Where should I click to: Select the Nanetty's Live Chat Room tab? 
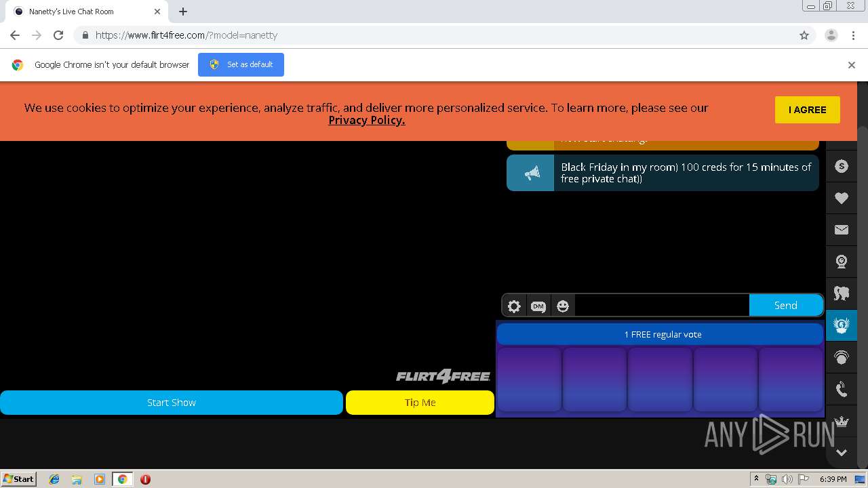click(85, 12)
